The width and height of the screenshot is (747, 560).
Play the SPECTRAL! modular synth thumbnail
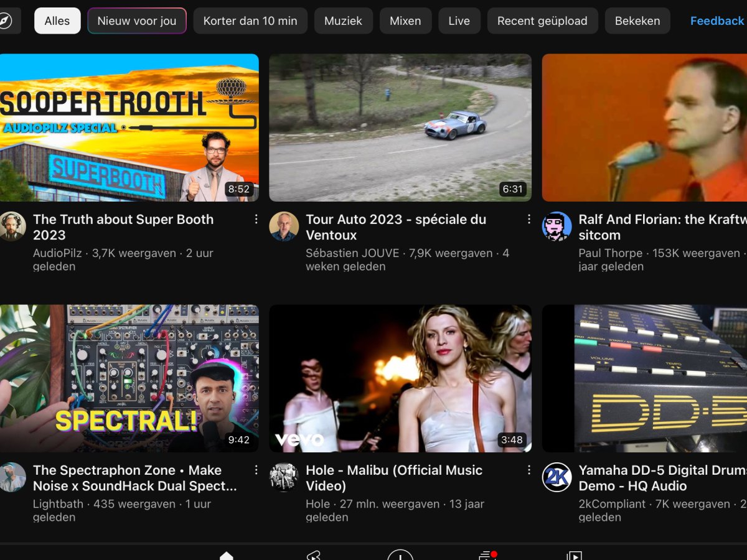pyautogui.click(x=129, y=378)
